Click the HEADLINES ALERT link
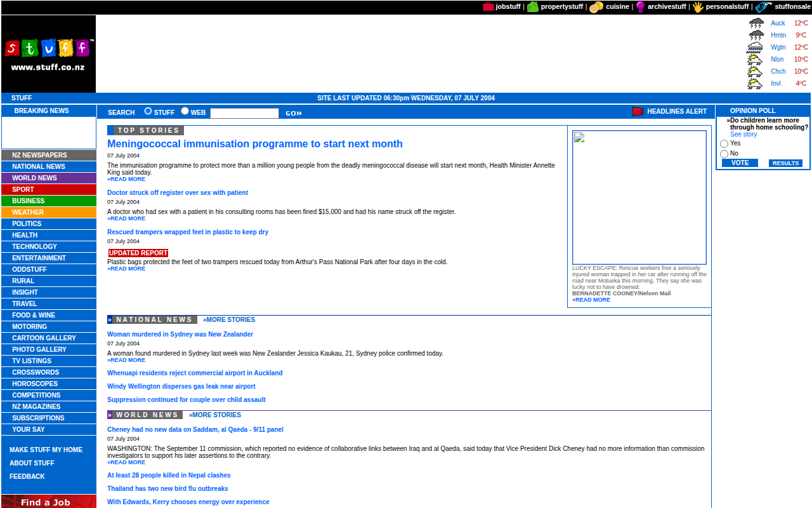The height and width of the screenshot is (508, 812). [x=677, y=112]
